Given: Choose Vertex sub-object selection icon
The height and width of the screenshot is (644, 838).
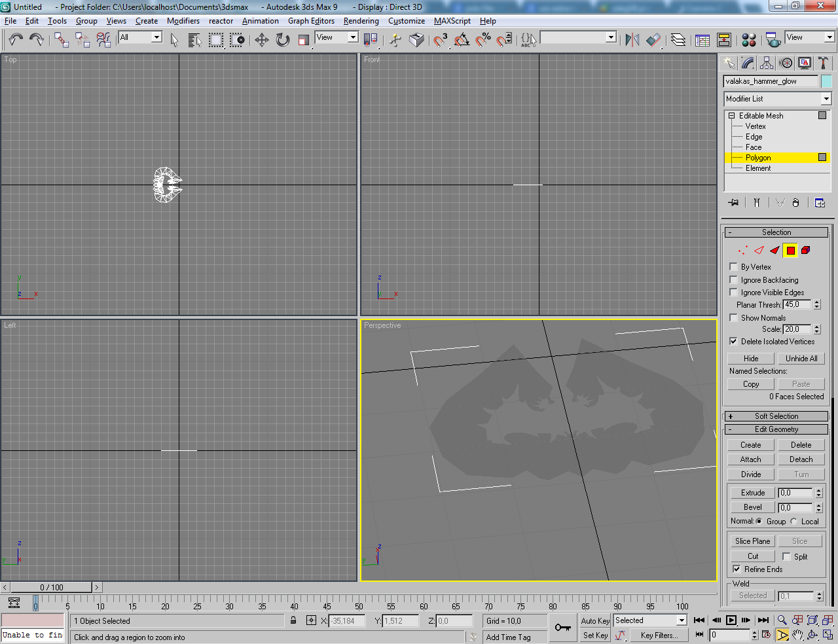Looking at the screenshot, I should click(x=742, y=250).
